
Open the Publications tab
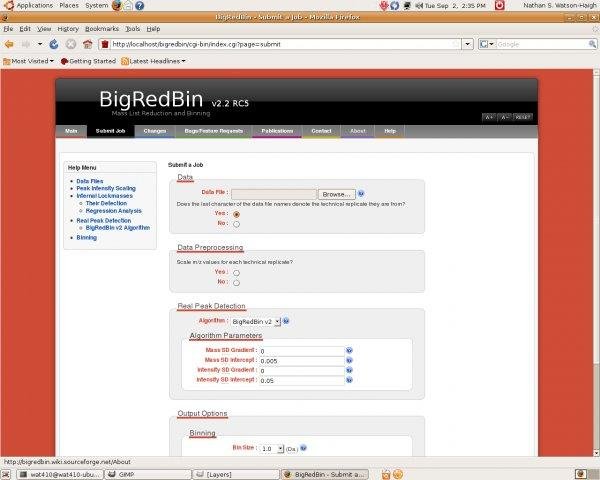[x=277, y=131]
